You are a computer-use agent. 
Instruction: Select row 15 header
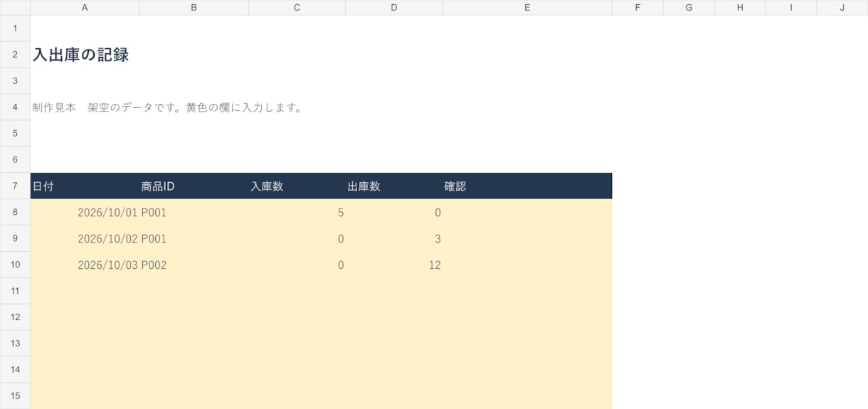(x=15, y=395)
